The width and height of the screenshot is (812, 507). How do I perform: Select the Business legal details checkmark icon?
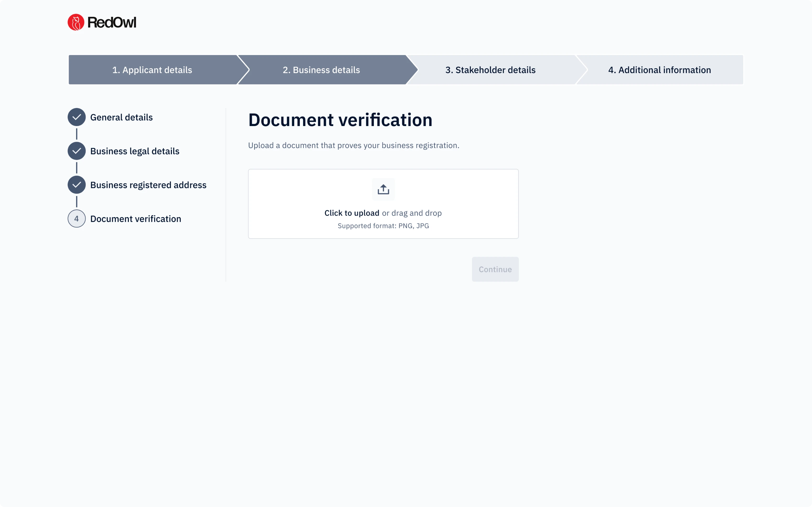tap(77, 151)
